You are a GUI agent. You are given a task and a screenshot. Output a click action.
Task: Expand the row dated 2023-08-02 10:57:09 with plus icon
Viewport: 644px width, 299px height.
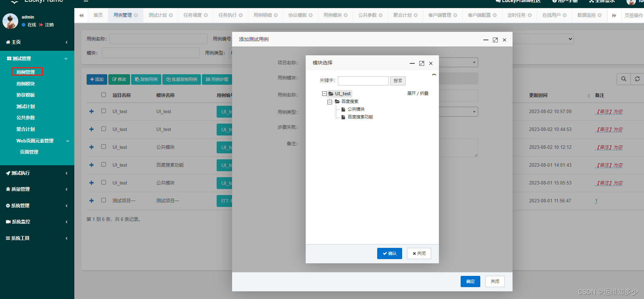pos(91,111)
